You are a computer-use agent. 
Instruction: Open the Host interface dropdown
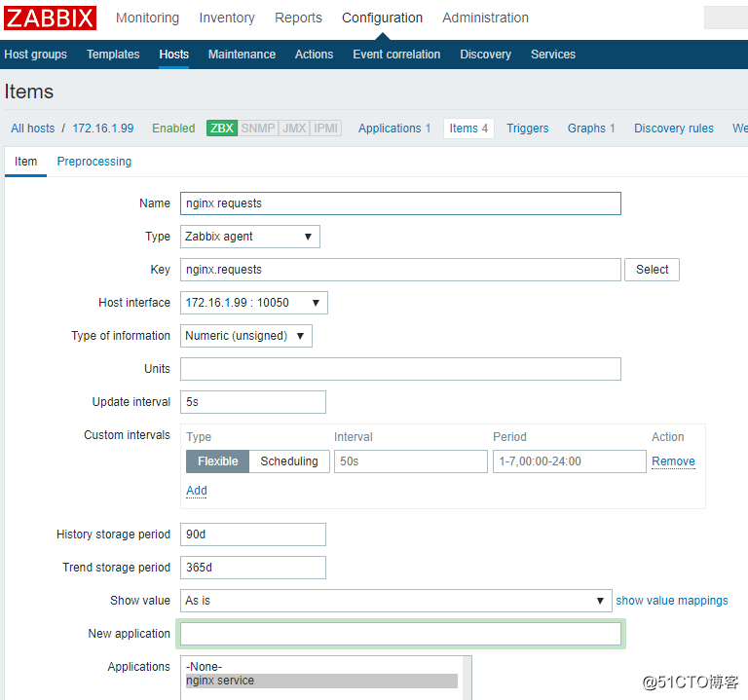254,303
